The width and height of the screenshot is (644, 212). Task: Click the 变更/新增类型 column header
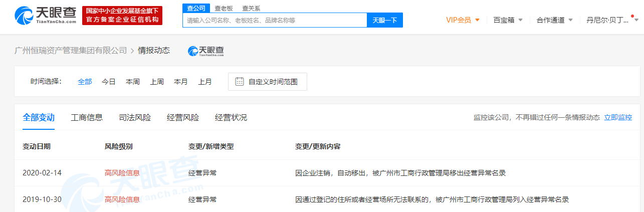click(x=211, y=147)
